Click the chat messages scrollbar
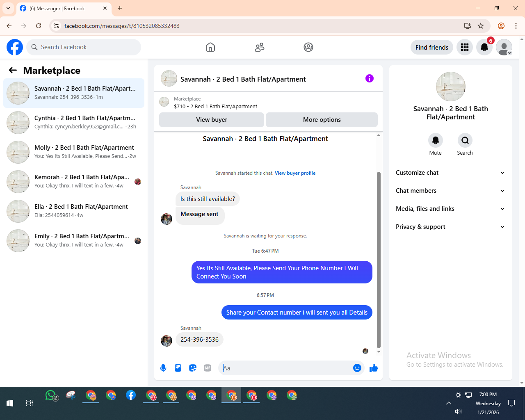 379,260
